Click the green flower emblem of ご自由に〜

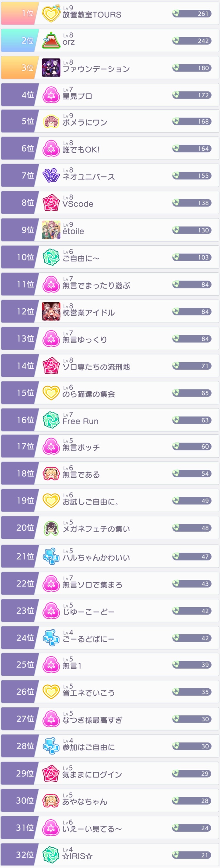pyautogui.click(x=51, y=257)
